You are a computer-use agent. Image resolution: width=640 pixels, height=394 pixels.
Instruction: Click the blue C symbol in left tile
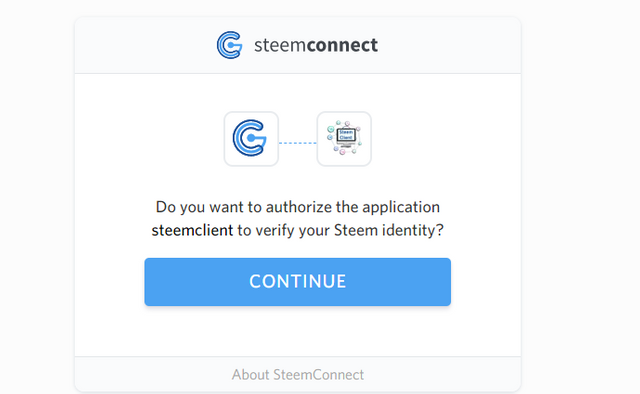pos(249,138)
